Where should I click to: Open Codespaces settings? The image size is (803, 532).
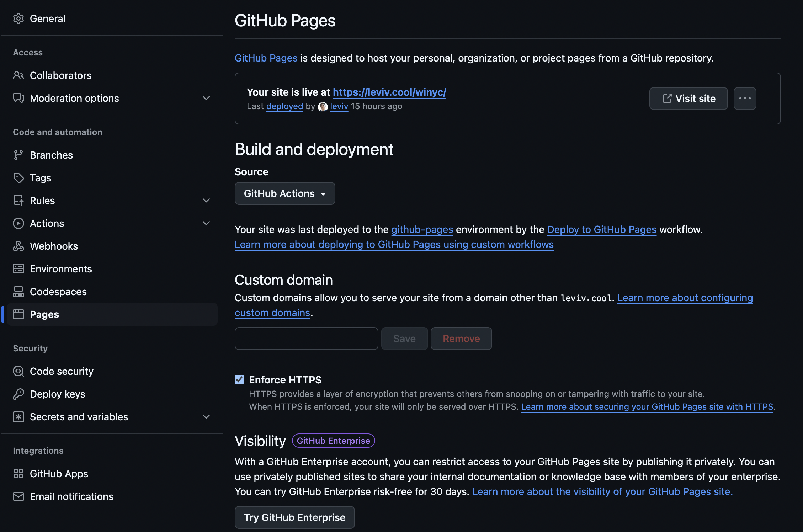coord(112,292)
